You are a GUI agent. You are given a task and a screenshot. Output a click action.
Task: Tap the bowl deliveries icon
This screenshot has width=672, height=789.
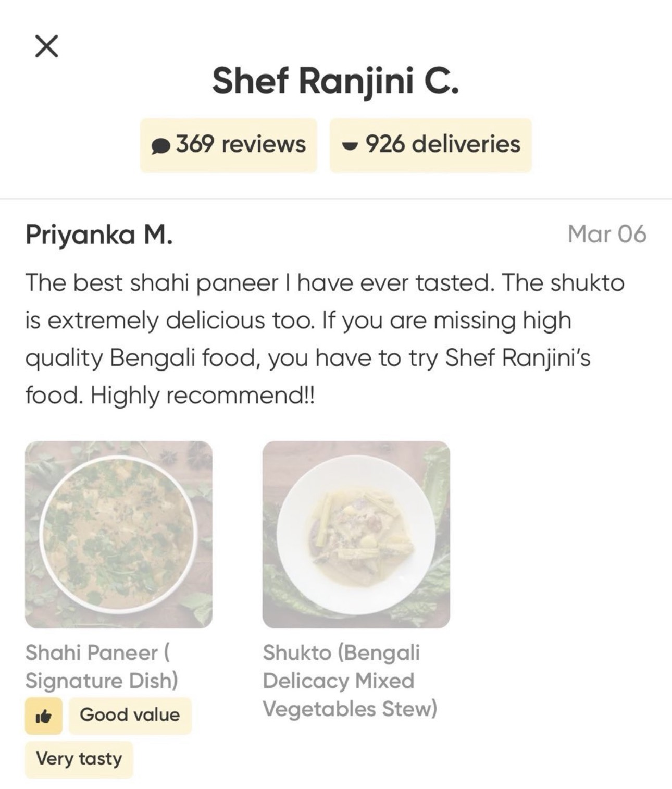click(x=350, y=145)
